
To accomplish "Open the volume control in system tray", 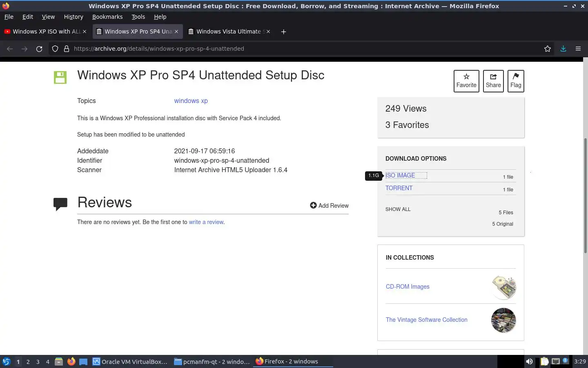I will tap(529, 361).
